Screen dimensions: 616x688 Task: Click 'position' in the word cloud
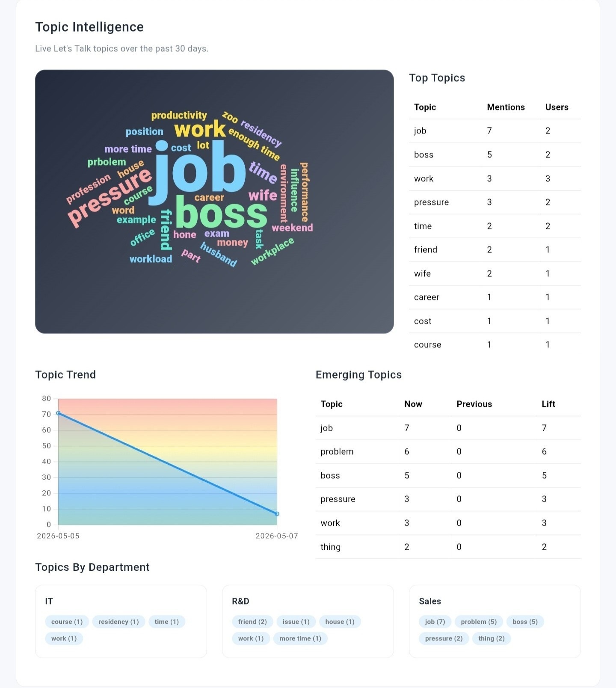[145, 132]
